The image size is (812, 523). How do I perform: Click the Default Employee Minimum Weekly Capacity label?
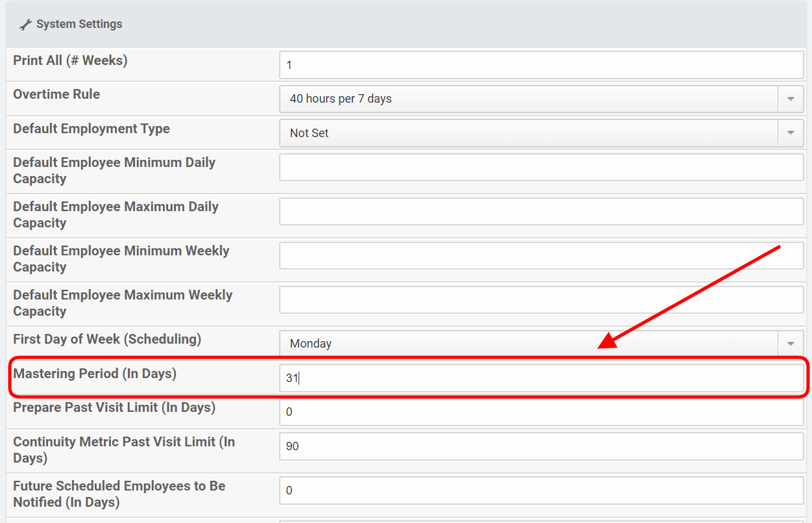[x=121, y=259]
